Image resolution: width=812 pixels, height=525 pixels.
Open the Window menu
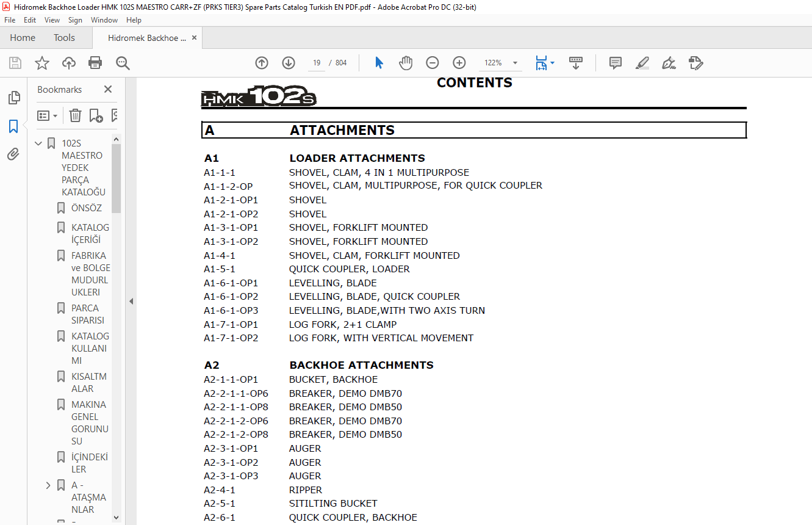tap(104, 20)
